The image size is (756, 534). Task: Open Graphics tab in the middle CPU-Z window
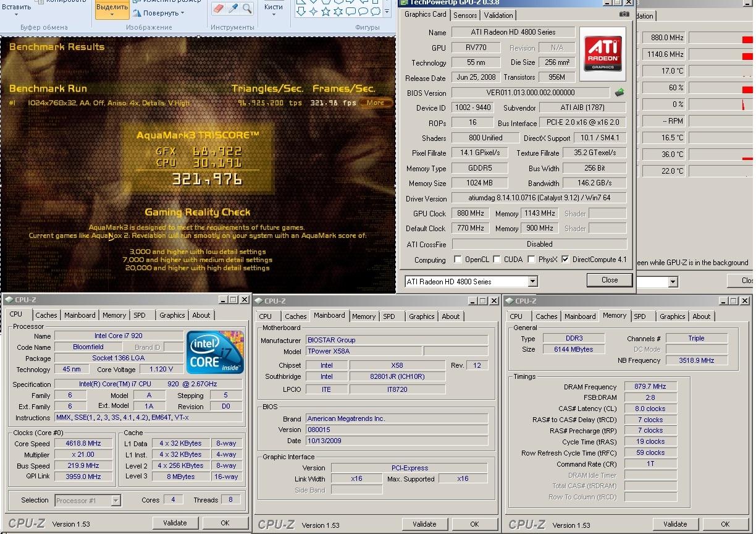[x=422, y=316]
